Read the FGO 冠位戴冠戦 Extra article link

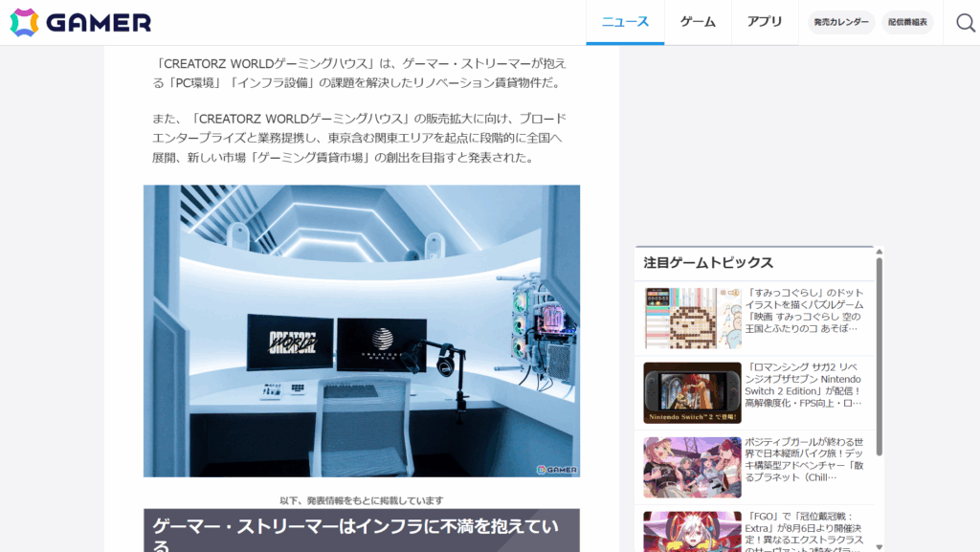click(x=804, y=531)
